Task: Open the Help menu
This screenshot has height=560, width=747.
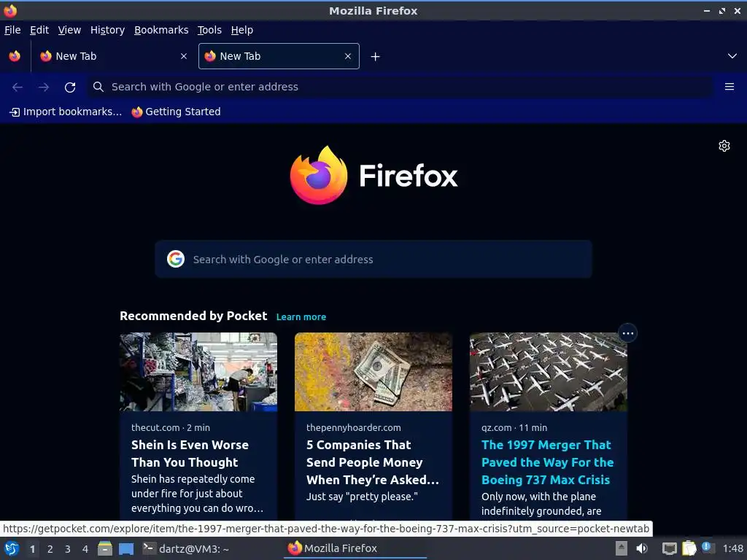Action: coord(242,30)
